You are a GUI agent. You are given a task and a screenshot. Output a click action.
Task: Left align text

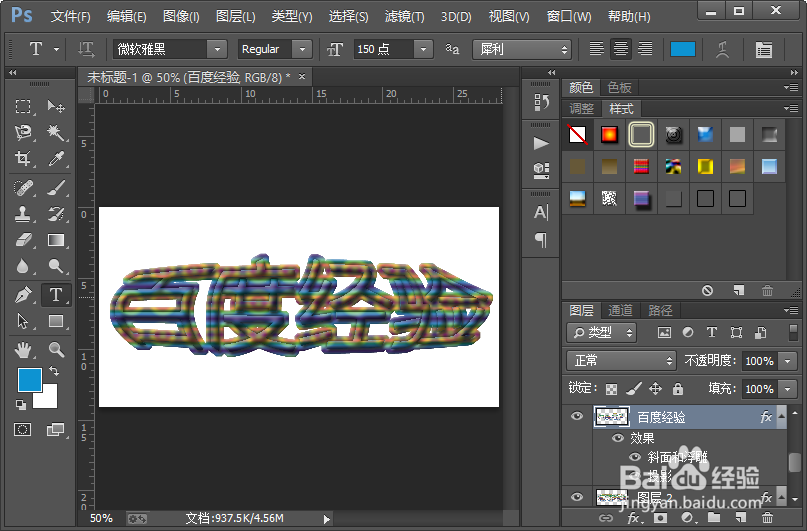click(597, 49)
